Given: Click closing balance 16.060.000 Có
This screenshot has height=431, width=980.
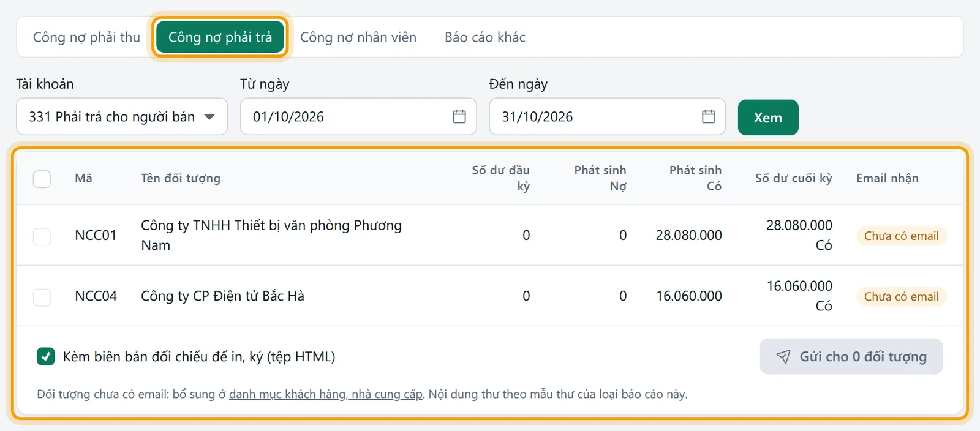Looking at the screenshot, I should (799, 296).
